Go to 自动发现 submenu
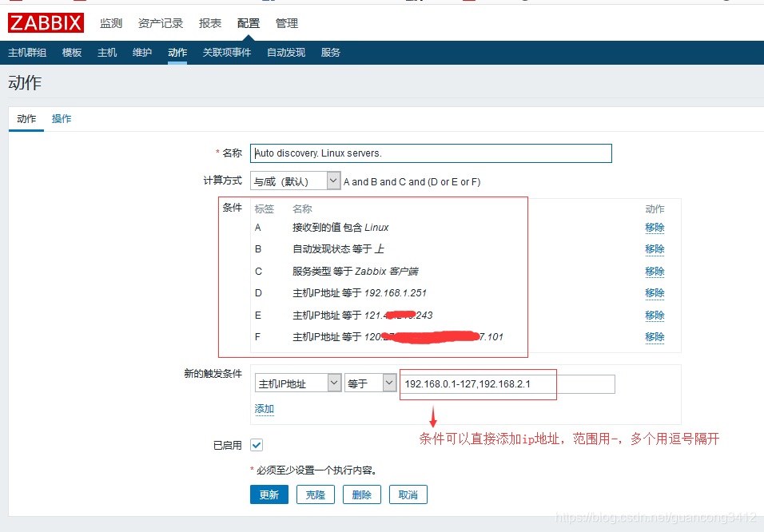Image resolution: width=764 pixels, height=532 pixels. coord(286,53)
